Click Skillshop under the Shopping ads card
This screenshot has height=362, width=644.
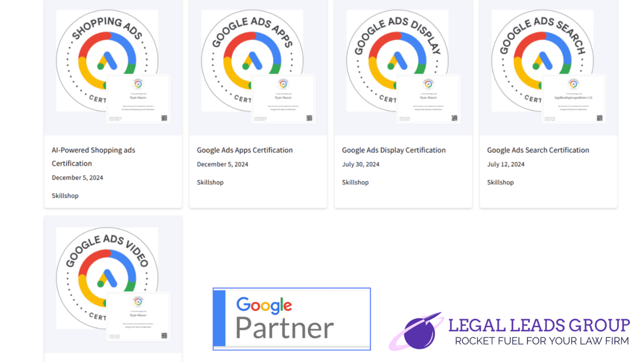[x=65, y=196]
